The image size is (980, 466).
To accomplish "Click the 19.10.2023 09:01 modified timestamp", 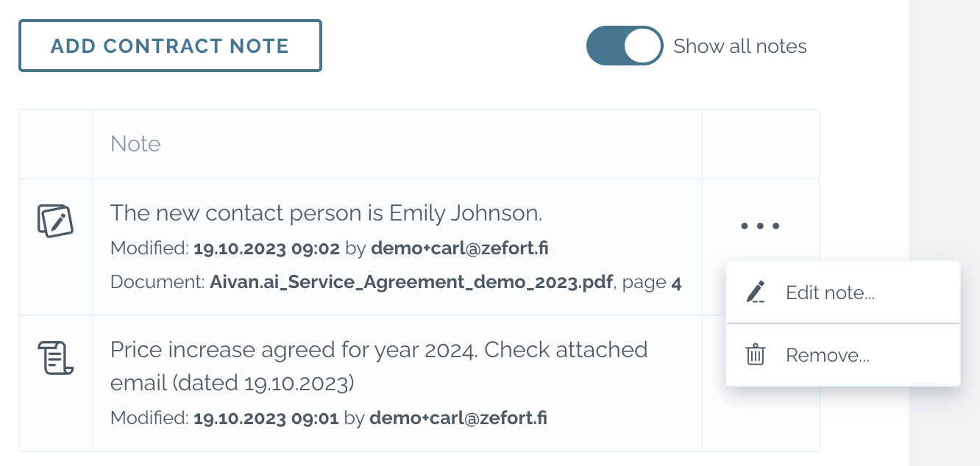I will [266, 419].
